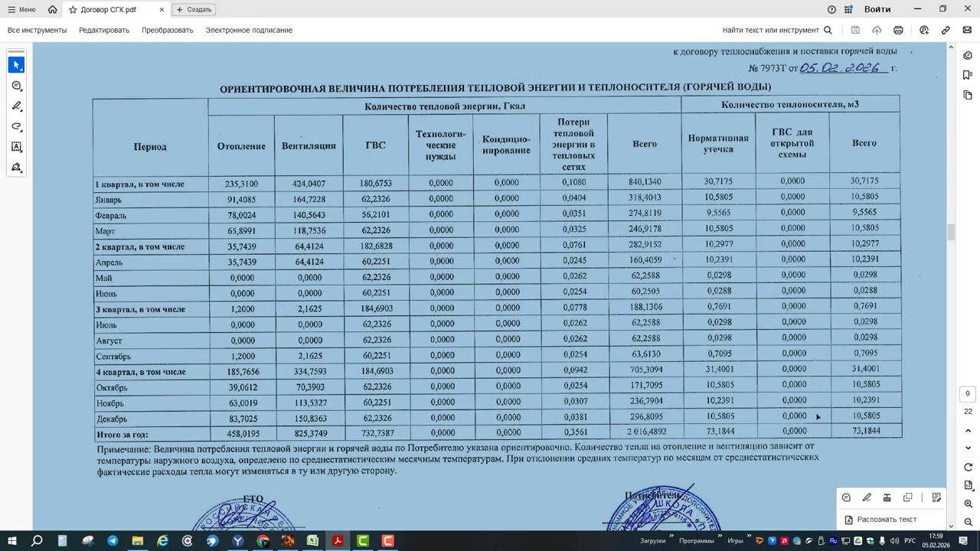The height and width of the screenshot is (551, 980).
Task: Pick the highlighter pen tool in left toolbar
Action: pyautogui.click(x=16, y=106)
